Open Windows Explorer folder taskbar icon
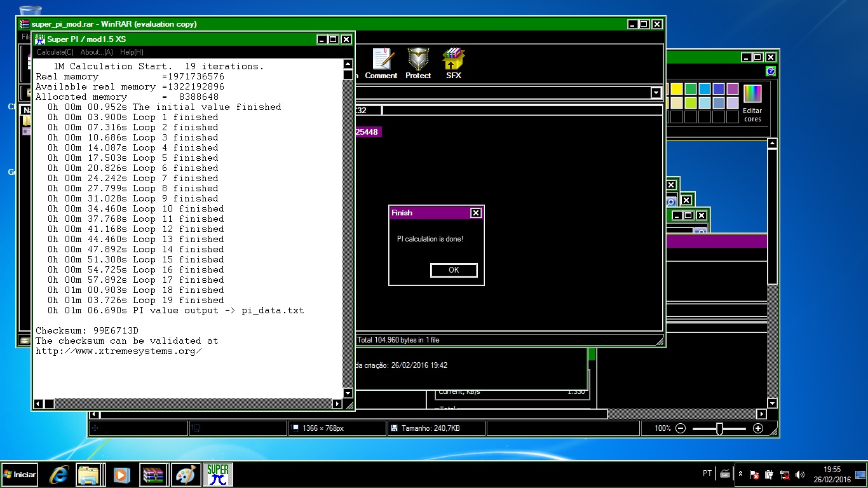This screenshot has height=488, width=868. point(90,475)
